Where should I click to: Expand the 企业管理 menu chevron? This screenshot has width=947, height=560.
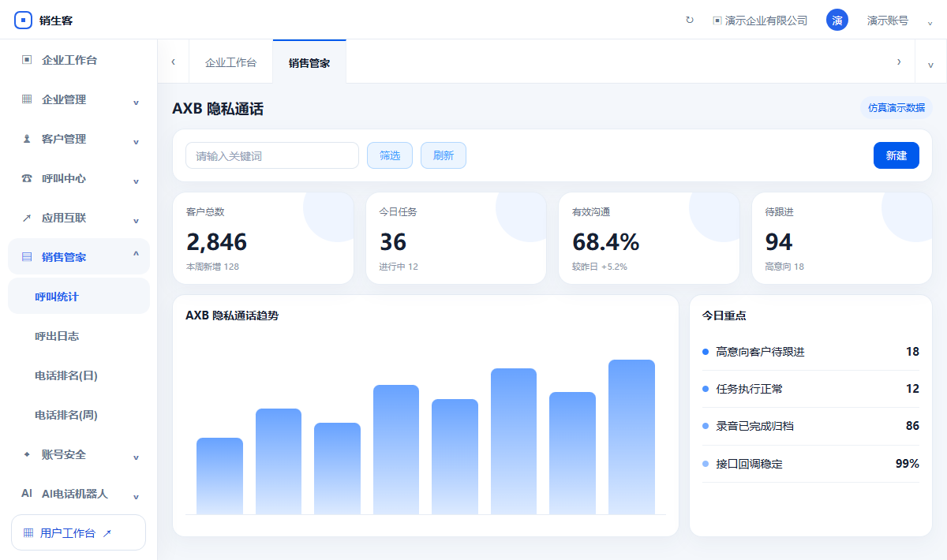coord(136,101)
